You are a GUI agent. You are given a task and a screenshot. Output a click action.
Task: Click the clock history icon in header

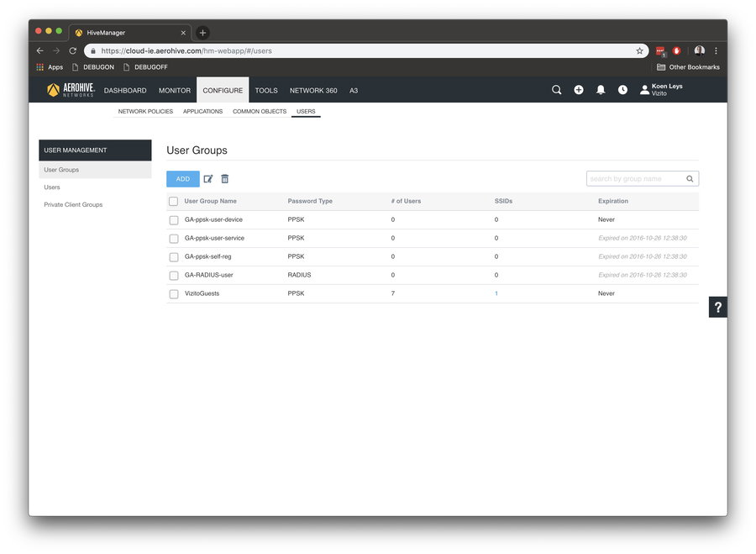tap(622, 90)
